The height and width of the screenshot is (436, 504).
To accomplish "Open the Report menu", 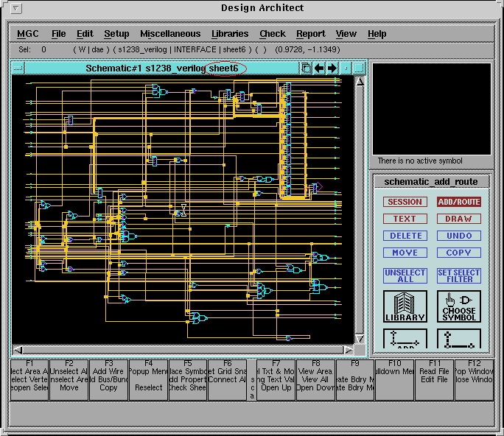I will coord(311,34).
